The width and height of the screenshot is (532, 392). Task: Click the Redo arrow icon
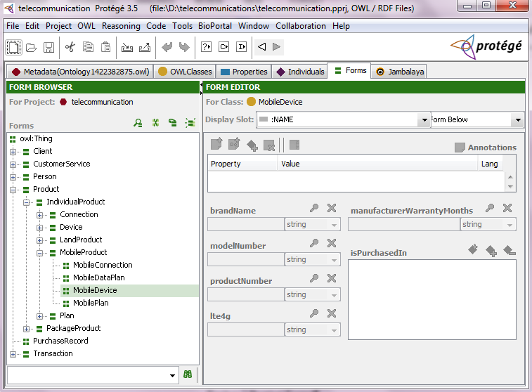(x=184, y=47)
